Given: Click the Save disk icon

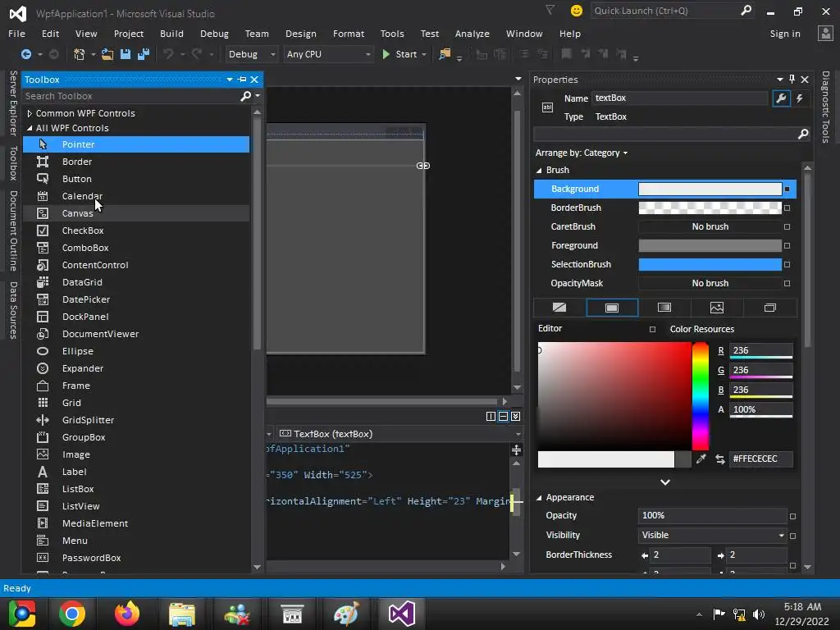Looking at the screenshot, I should (x=126, y=54).
